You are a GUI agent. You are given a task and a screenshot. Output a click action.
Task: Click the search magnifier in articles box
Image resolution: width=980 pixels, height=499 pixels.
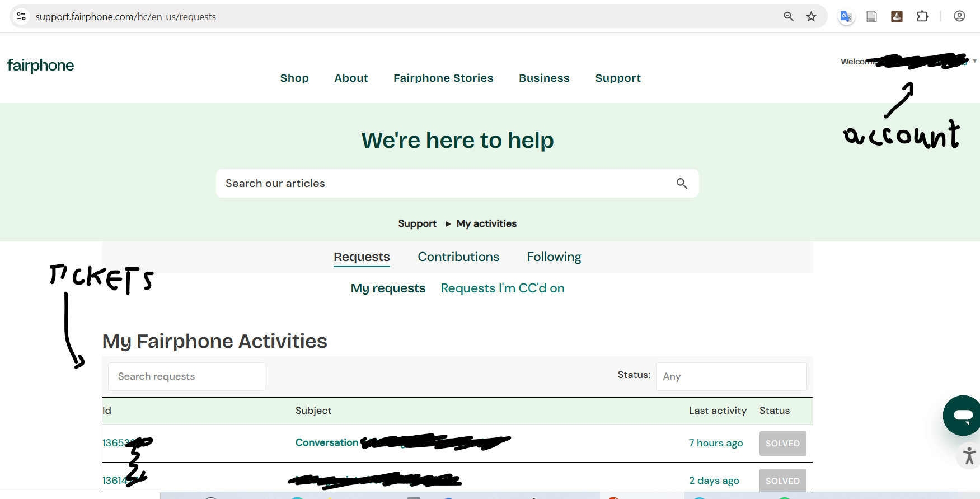pyautogui.click(x=681, y=184)
